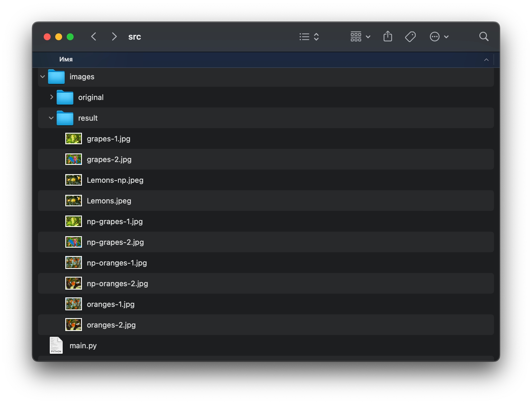This screenshot has width=532, height=404.
Task: Select the grapes-2.jpg thumbnail
Action: [x=74, y=159]
